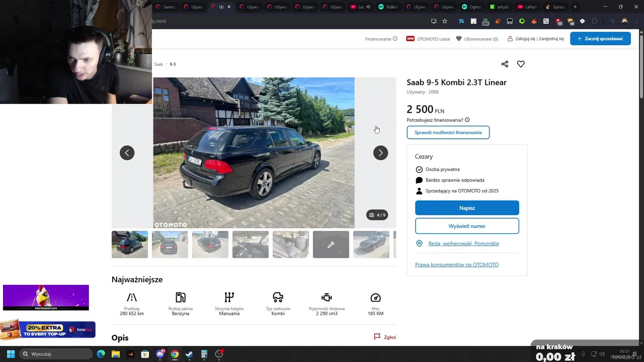Click the info icon next to Finansowanie
644x362 pixels.
395,39
